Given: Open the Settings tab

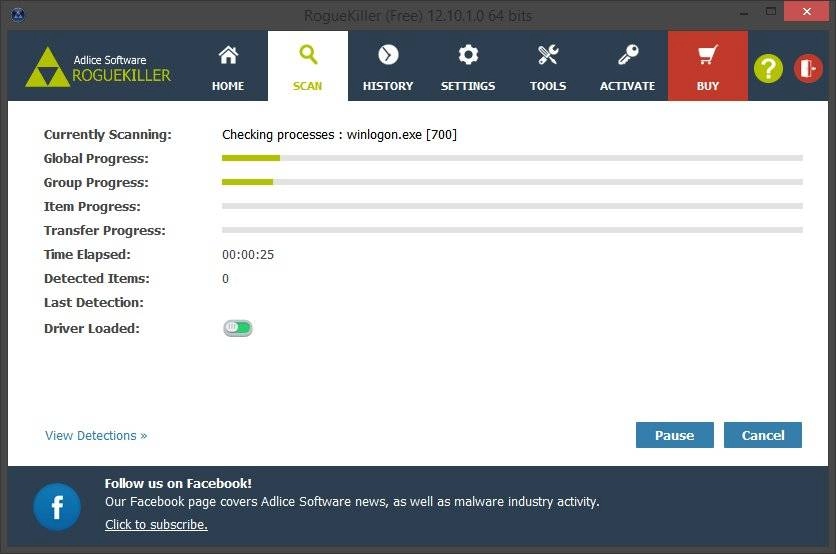Looking at the screenshot, I should point(468,66).
